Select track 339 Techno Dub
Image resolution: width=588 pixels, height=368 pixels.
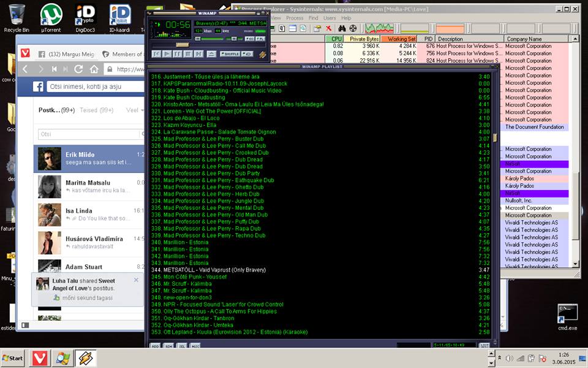pyautogui.click(x=320, y=236)
